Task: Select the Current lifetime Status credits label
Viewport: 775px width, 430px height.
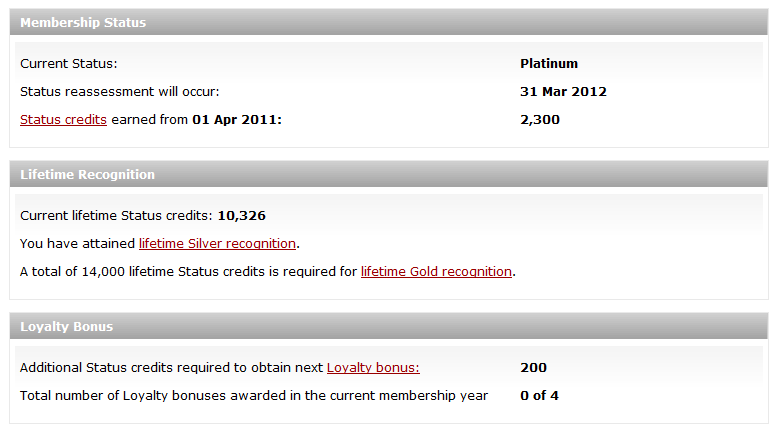Action: [x=116, y=216]
